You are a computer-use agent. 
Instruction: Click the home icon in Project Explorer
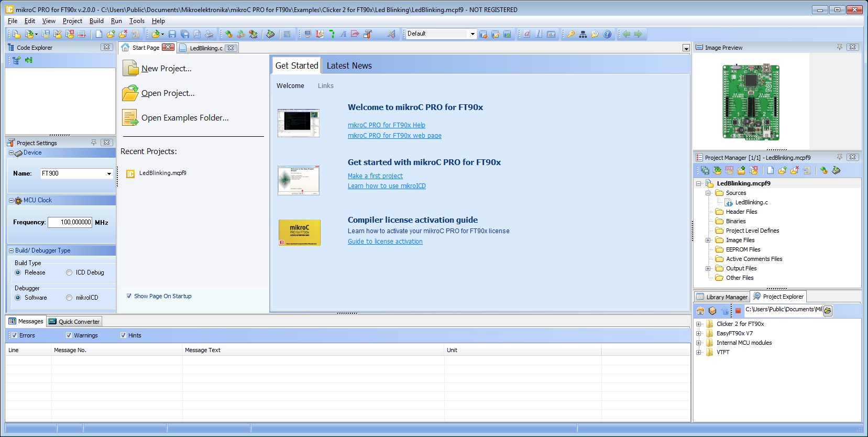[x=700, y=310]
